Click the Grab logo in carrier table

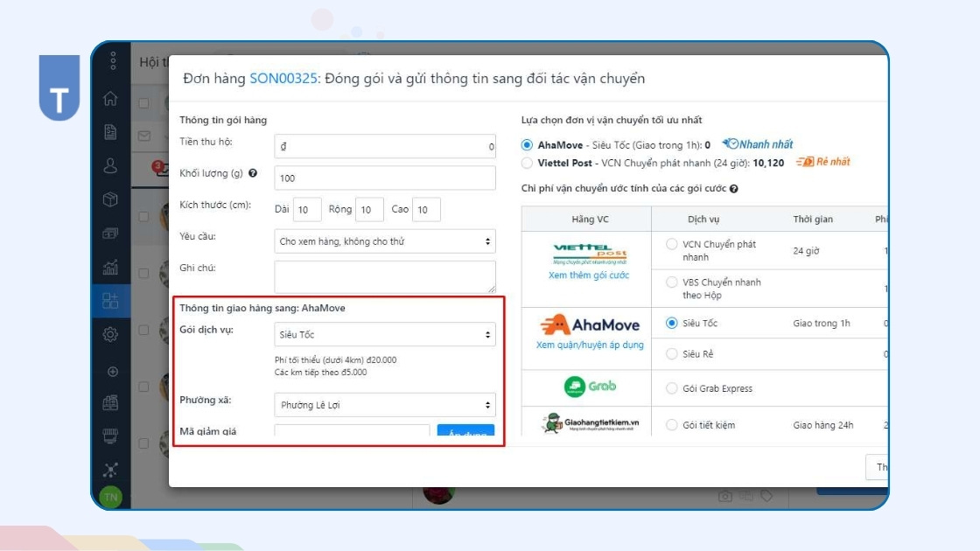point(590,386)
